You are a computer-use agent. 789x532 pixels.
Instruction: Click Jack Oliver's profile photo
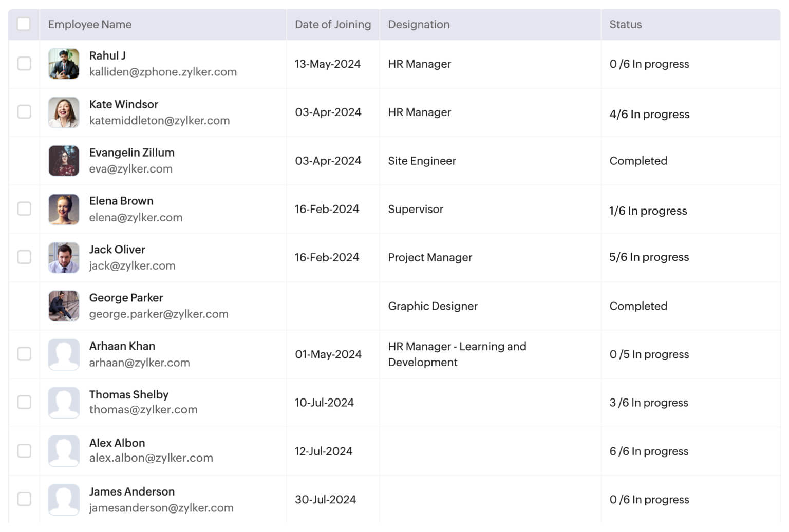coord(64,257)
